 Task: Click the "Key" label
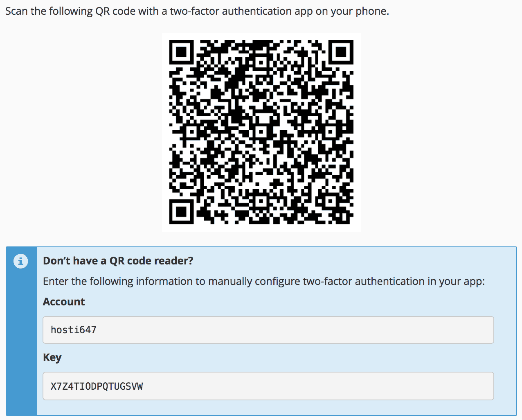pyautogui.click(x=52, y=357)
